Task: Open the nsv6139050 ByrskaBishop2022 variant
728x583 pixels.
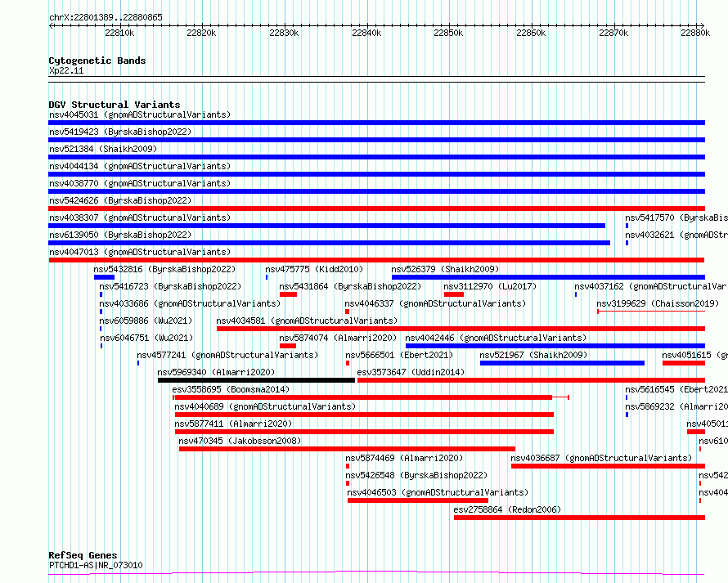Action: (120, 235)
